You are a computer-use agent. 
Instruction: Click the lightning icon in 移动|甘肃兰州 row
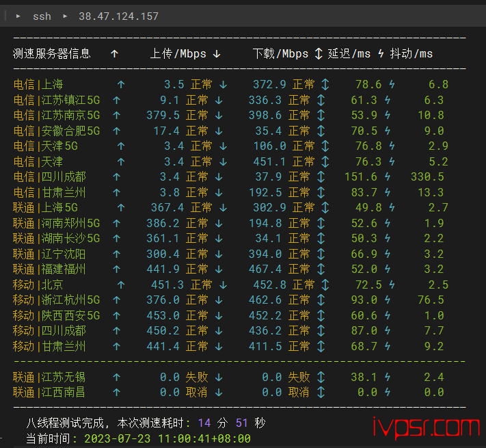click(x=388, y=346)
